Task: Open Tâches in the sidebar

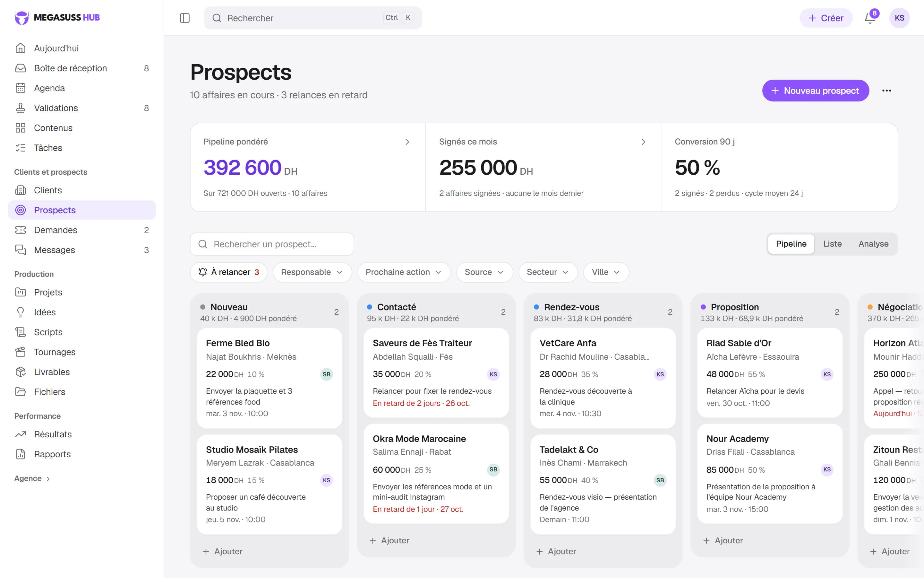Action: (x=82, y=148)
